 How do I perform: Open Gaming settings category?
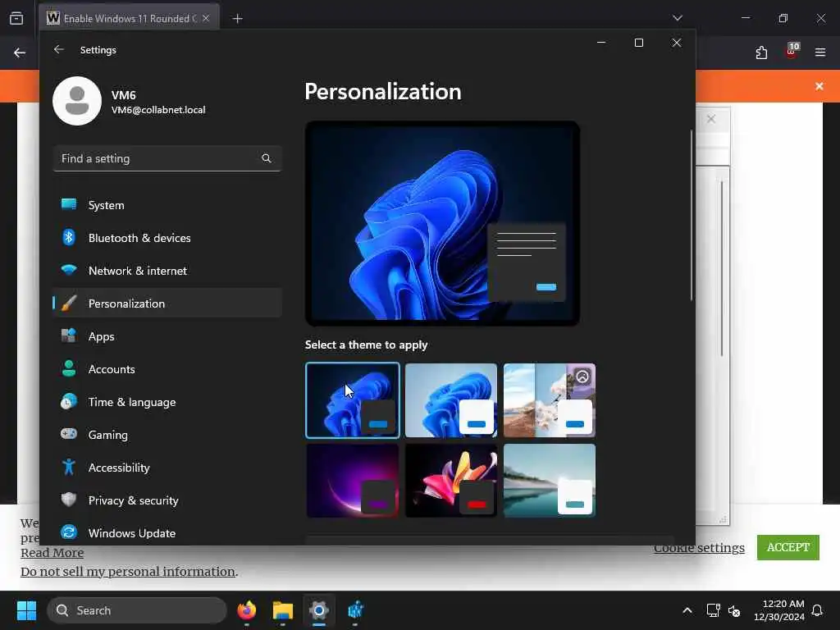[x=167, y=435]
